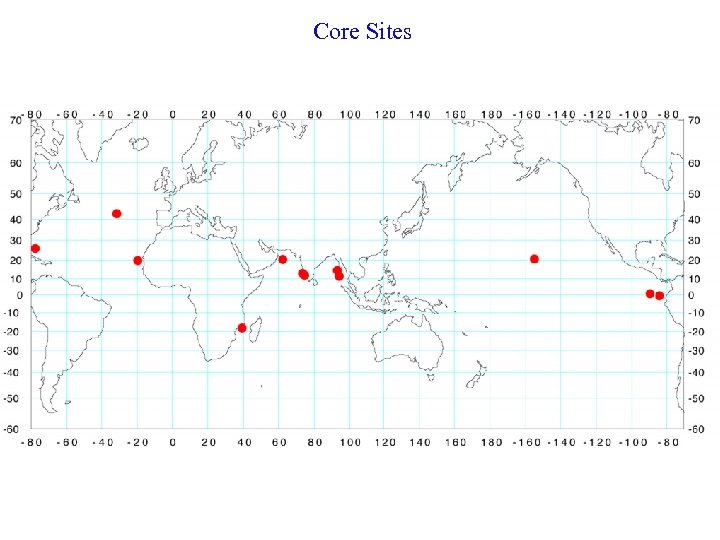The height and width of the screenshot is (540, 720).
Task: Click left axis latitude label "70"
Action: [x=16, y=120]
